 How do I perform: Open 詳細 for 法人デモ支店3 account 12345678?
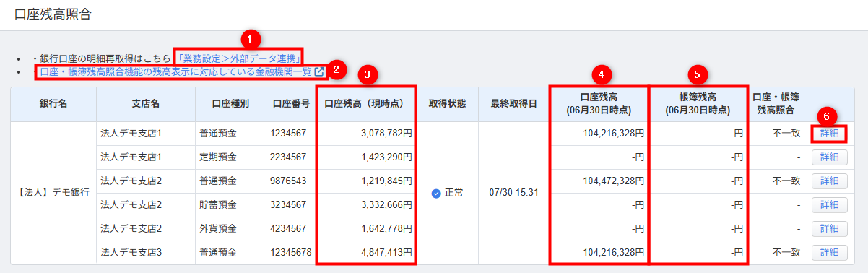pyautogui.click(x=829, y=252)
